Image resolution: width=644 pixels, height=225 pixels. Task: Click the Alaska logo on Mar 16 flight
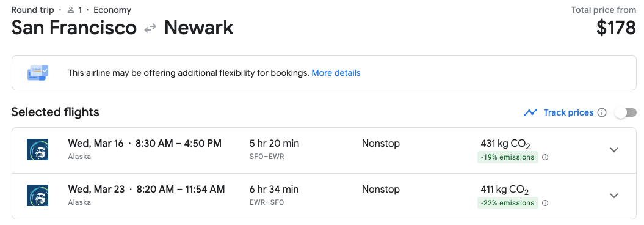(37, 149)
